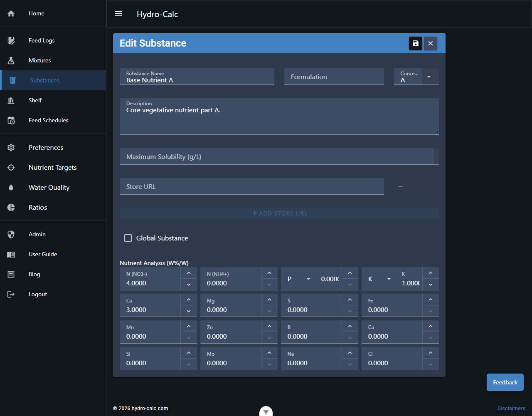Click the Add Store URL button
The width and height of the screenshot is (532, 416).
pyautogui.click(x=279, y=213)
